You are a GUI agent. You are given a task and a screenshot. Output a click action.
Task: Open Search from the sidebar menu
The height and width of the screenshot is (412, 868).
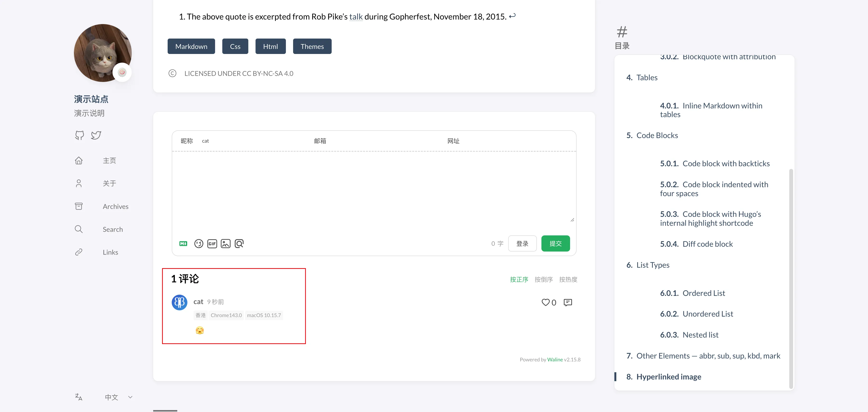coord(112,229)
